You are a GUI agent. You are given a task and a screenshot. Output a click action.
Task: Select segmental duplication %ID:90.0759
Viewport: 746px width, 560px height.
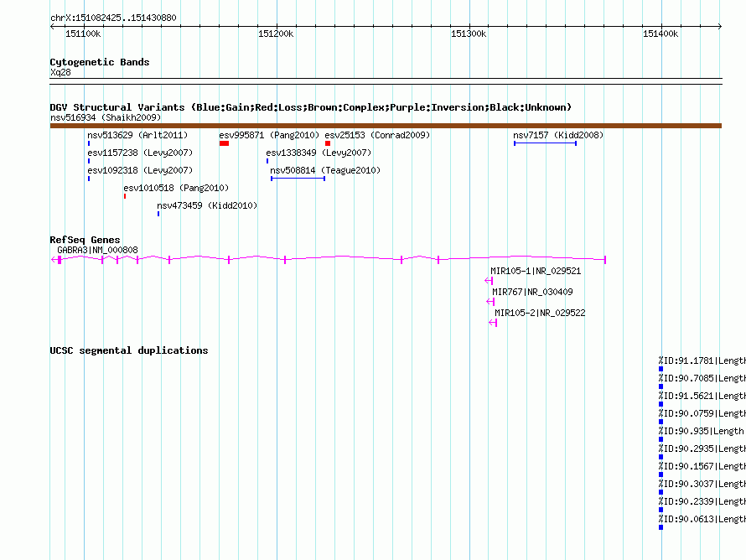tap(702, 413)
